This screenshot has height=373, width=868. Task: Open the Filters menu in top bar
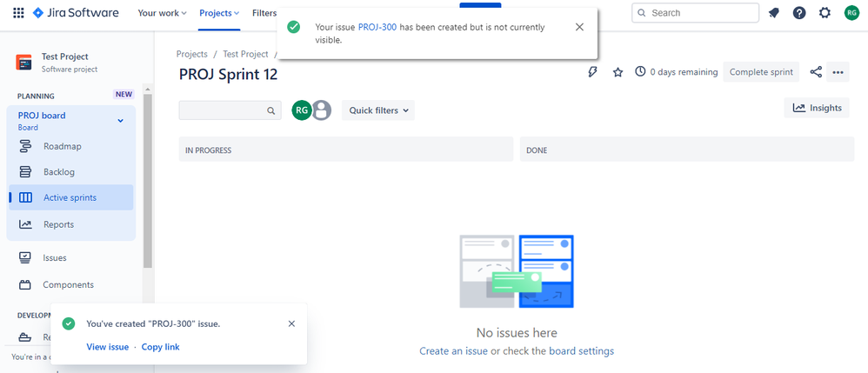pos(264,13)
